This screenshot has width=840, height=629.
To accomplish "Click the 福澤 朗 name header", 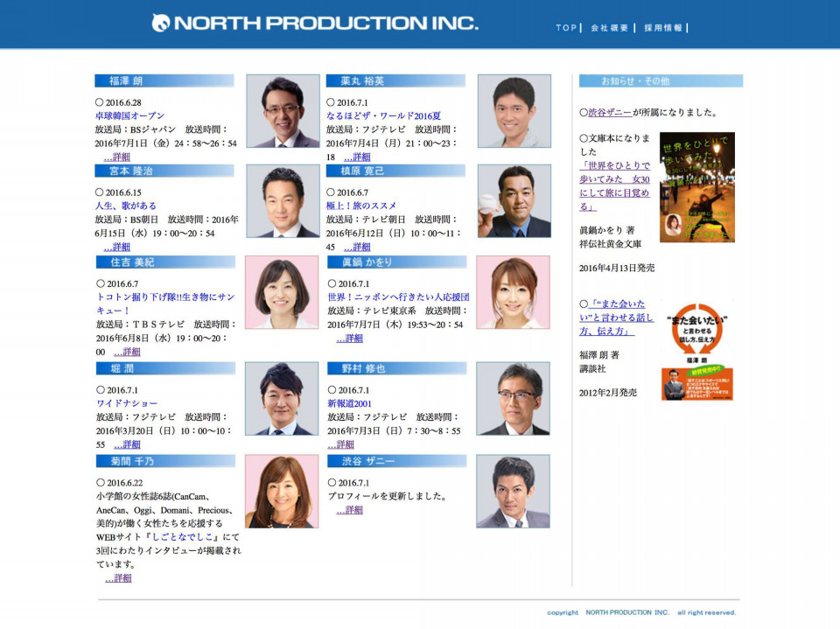I will point(164,80).
